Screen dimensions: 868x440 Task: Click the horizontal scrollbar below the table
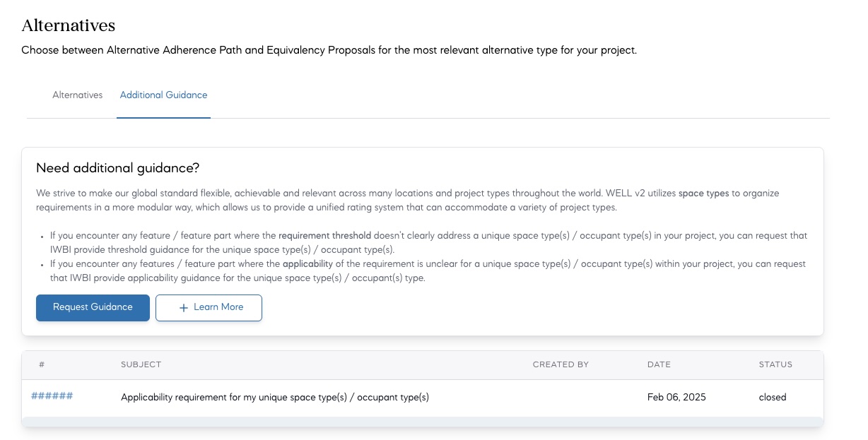(x=423, y=422)
